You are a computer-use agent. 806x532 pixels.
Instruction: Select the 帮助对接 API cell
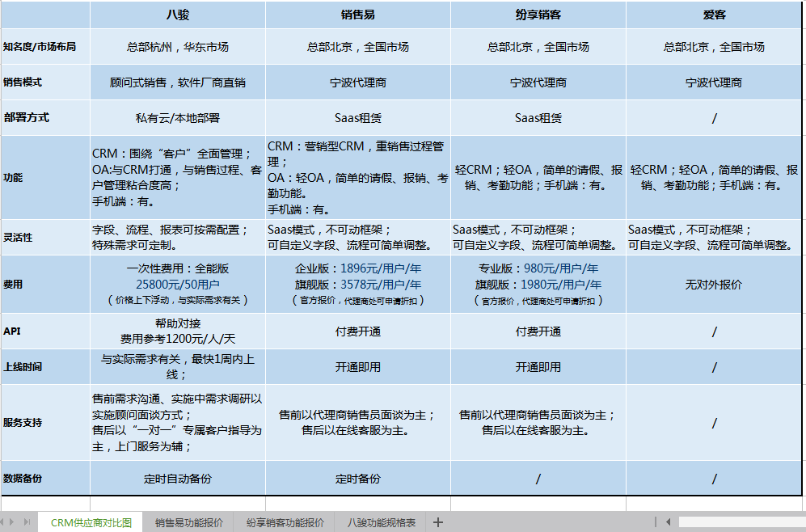click(178, 331)
